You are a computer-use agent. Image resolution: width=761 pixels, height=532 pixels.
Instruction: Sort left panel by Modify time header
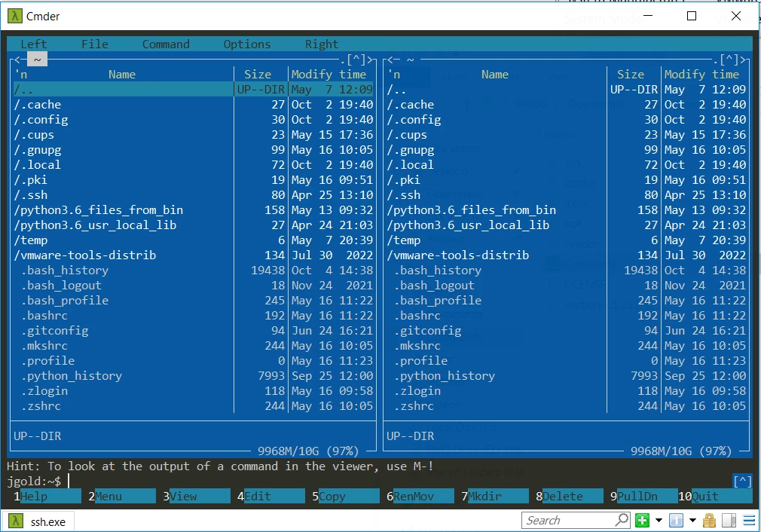click(329, 75)
